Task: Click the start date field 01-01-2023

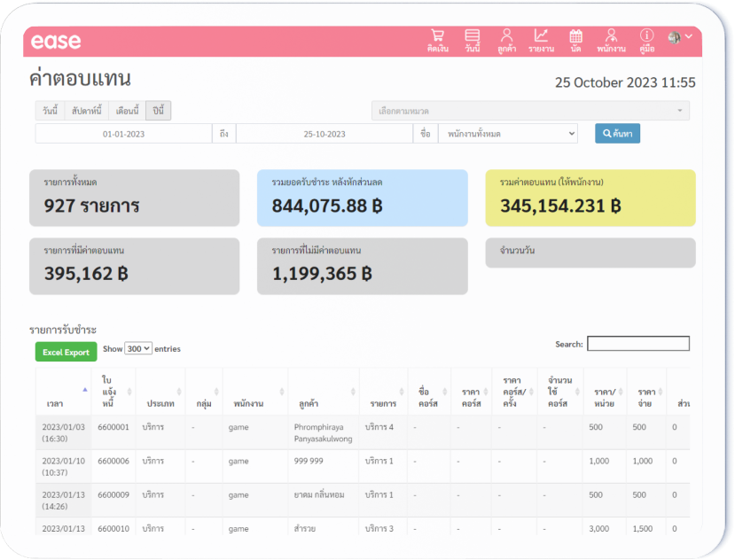Action: [x=124, y=134]
